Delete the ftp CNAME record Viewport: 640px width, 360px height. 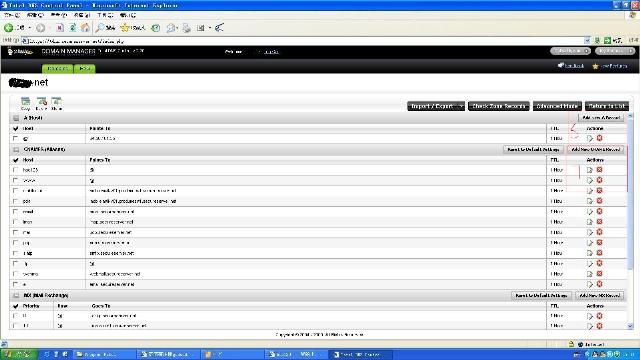[599, 264]
